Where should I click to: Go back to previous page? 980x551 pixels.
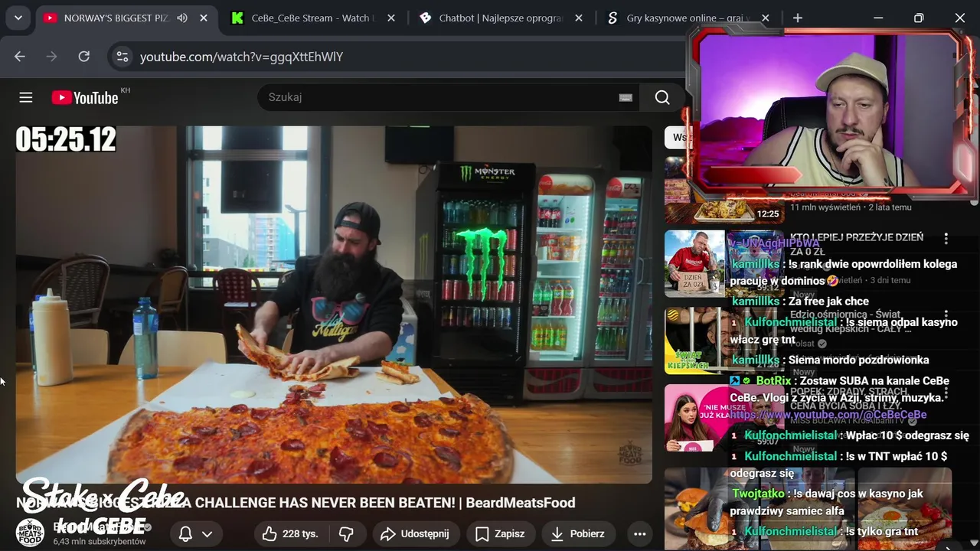[x=20, y=57]
